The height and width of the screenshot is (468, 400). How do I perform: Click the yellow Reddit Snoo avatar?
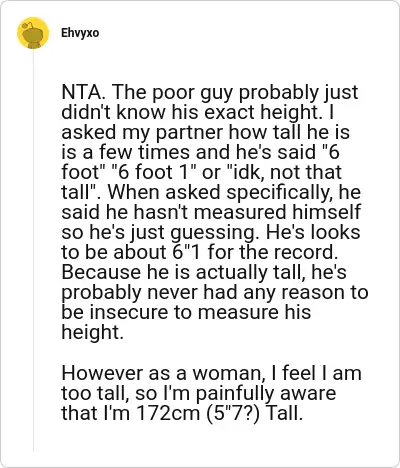pos(33,33)
